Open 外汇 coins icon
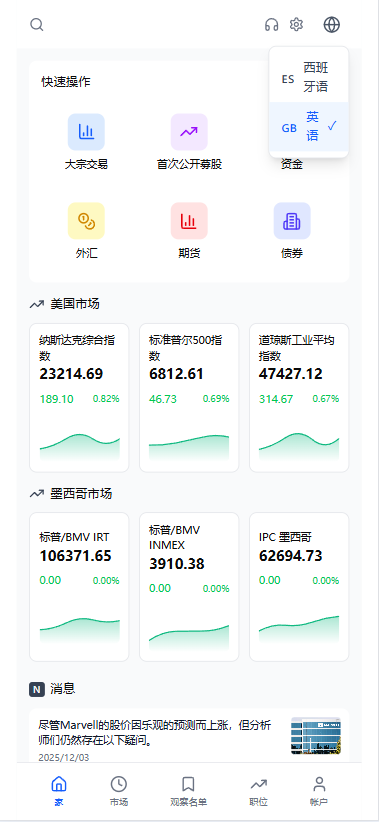 tap(86, 221)
